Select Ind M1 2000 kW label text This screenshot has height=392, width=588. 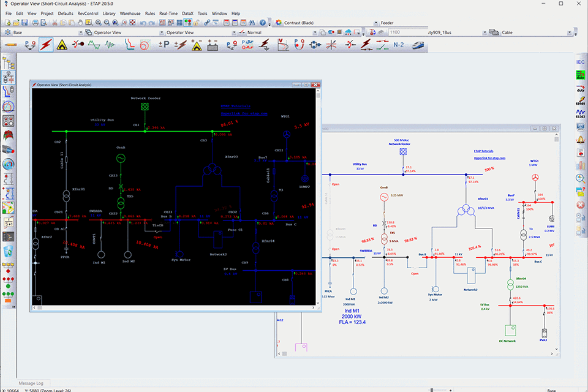(352, 316)
